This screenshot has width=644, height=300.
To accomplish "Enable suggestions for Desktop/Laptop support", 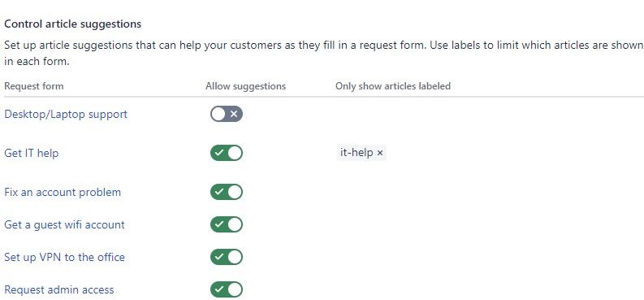I will pyautogui.click(x=227, y=114).
